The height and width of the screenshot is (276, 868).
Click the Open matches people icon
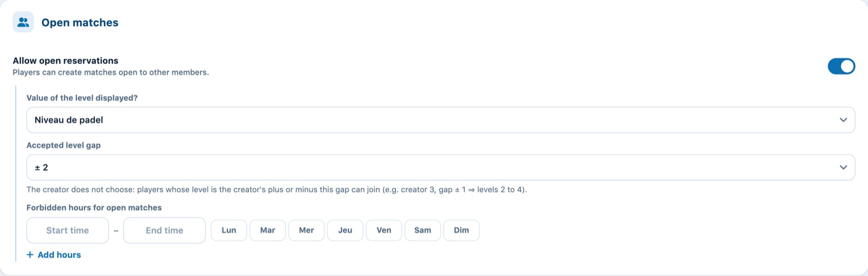(23, 22)
